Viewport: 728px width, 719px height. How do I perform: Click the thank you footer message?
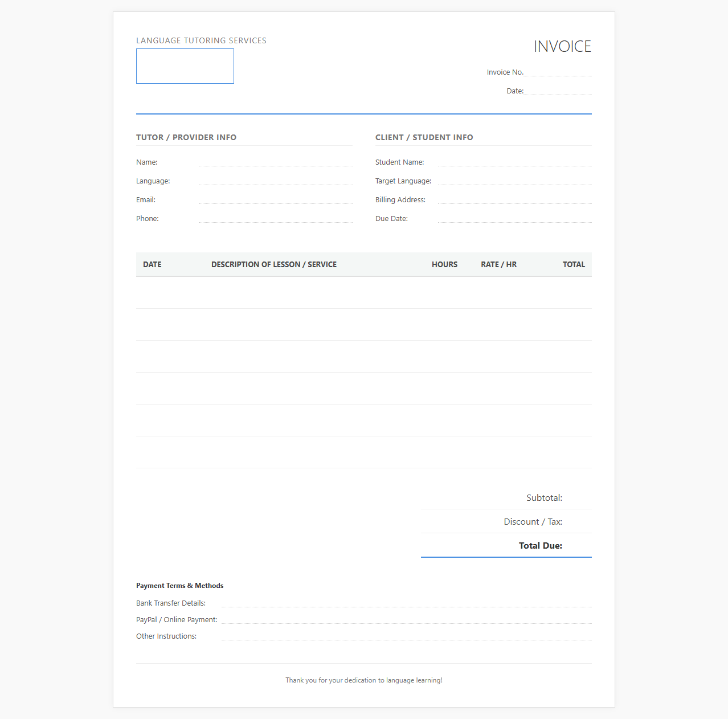coord(364,680)
